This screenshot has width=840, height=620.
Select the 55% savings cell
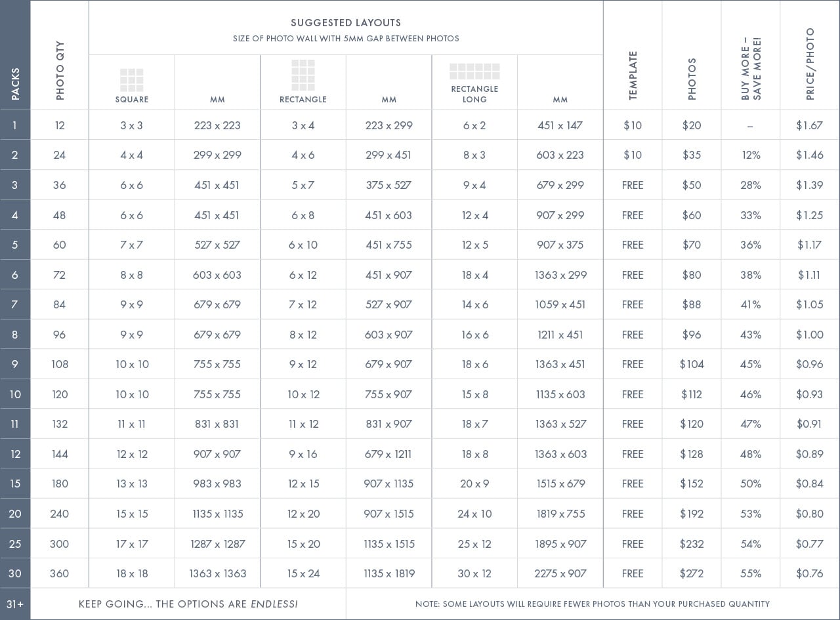point(751,573)
